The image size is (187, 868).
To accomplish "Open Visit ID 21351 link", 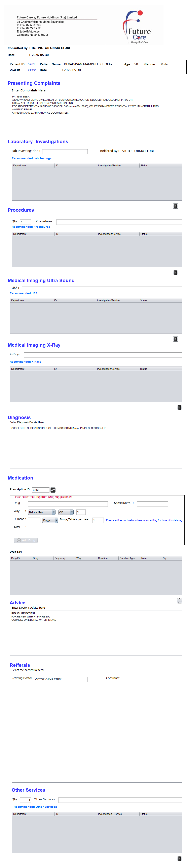I will [x=32, y=70].
